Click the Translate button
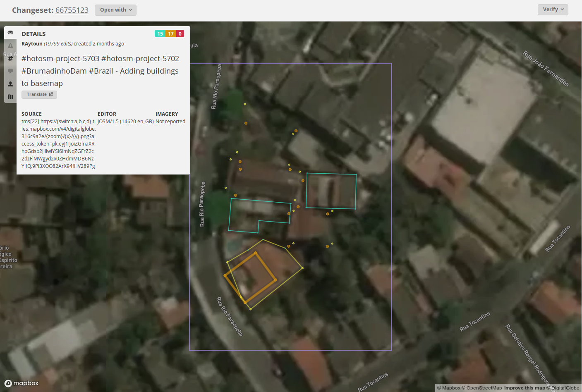This screenshot has width=582, height=392. point(39,95)
